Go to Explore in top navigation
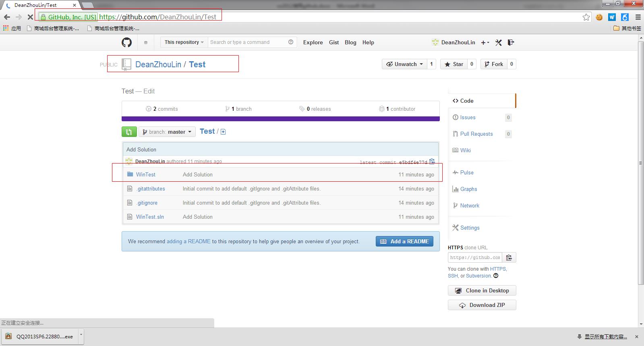Screen dimensions: 644x346 313,42
